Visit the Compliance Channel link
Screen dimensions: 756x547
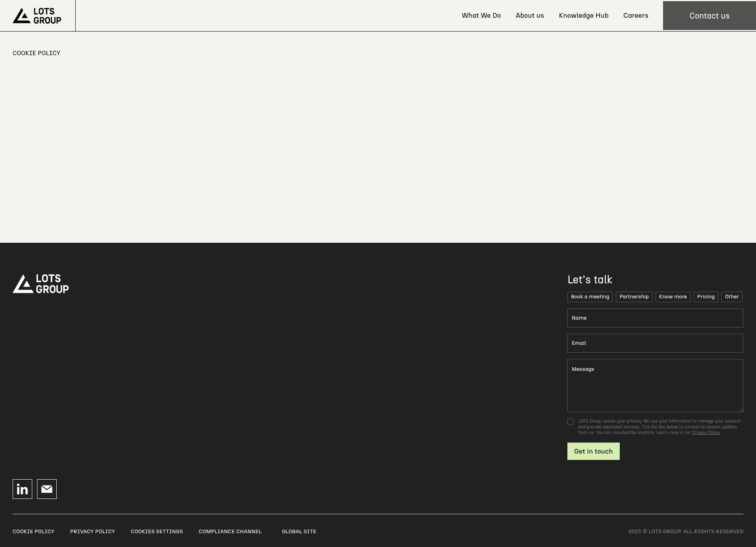[230, 532]
